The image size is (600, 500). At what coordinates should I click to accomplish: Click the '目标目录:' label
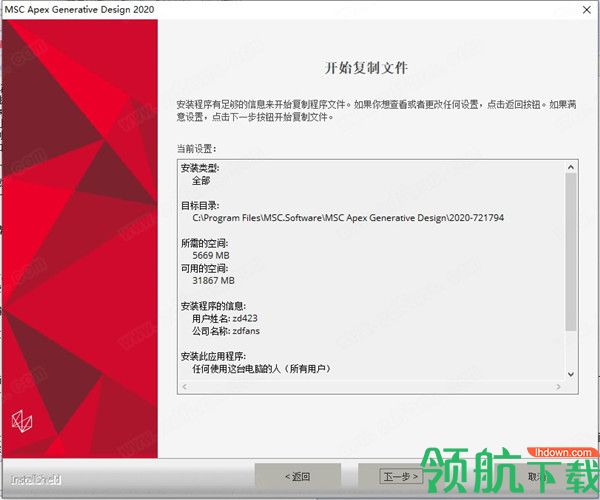200,205
